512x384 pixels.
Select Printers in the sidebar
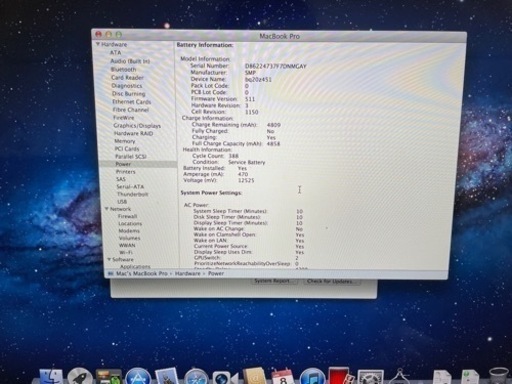(x=126, y=172)
